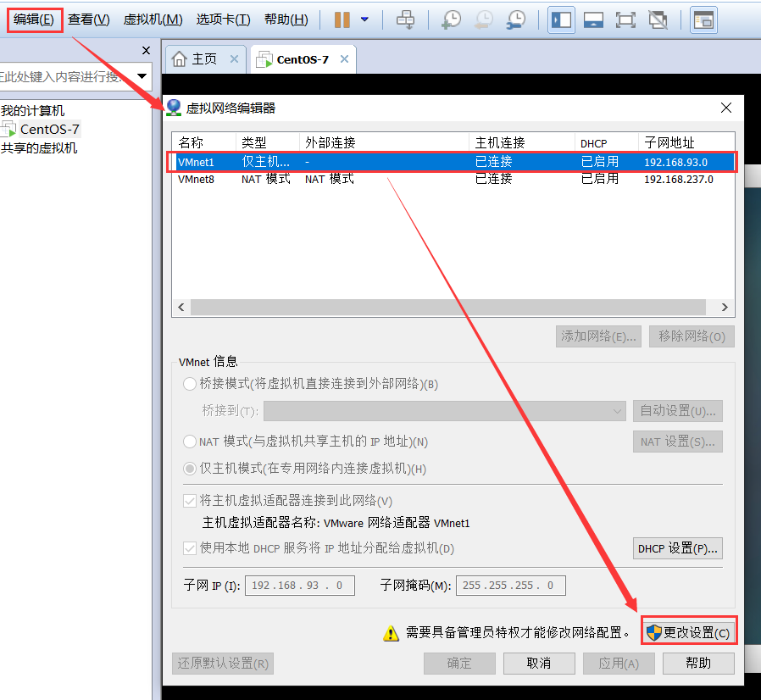761x700 pixels.
Task: Close the 主页 tab
Action: (234, 58)
